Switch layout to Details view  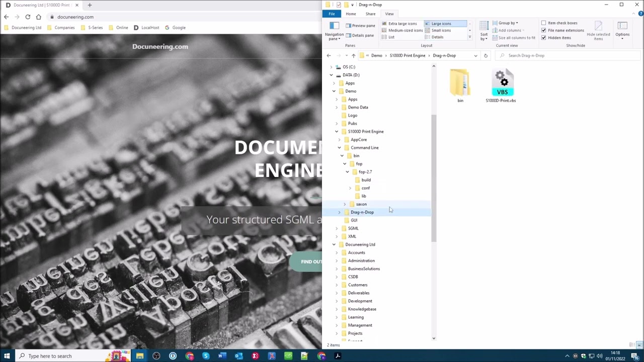434,37
